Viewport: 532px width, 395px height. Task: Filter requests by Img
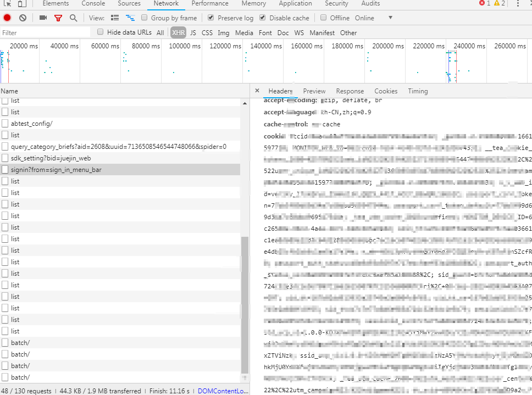(x=223, y=32)
